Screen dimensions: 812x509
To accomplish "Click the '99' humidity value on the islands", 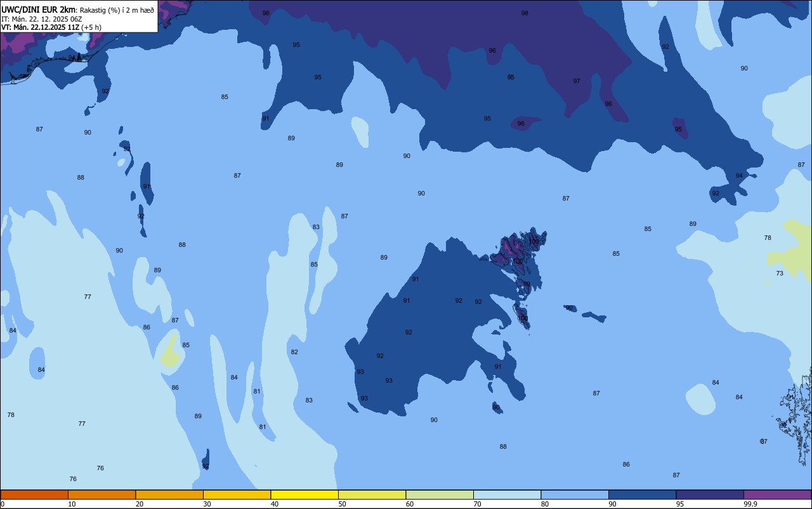I will 527,284.
